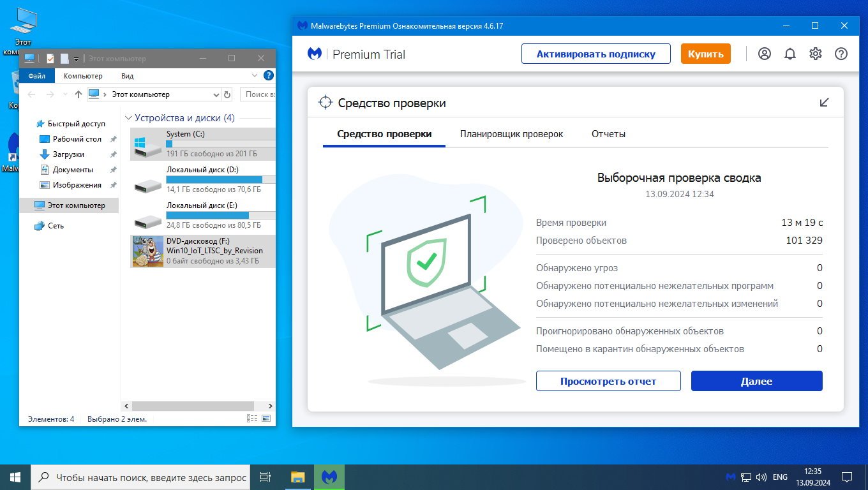Open the taskbar clock and date

coord(813,477)
